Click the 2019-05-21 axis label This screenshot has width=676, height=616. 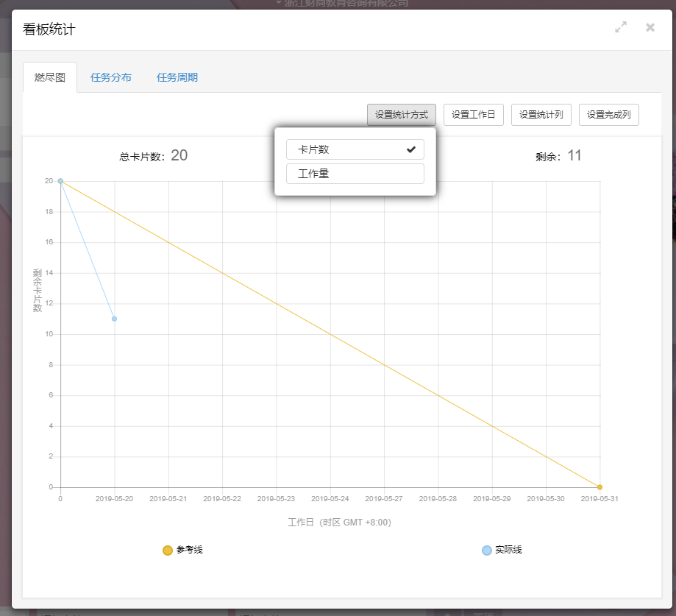tap(168, 499)
